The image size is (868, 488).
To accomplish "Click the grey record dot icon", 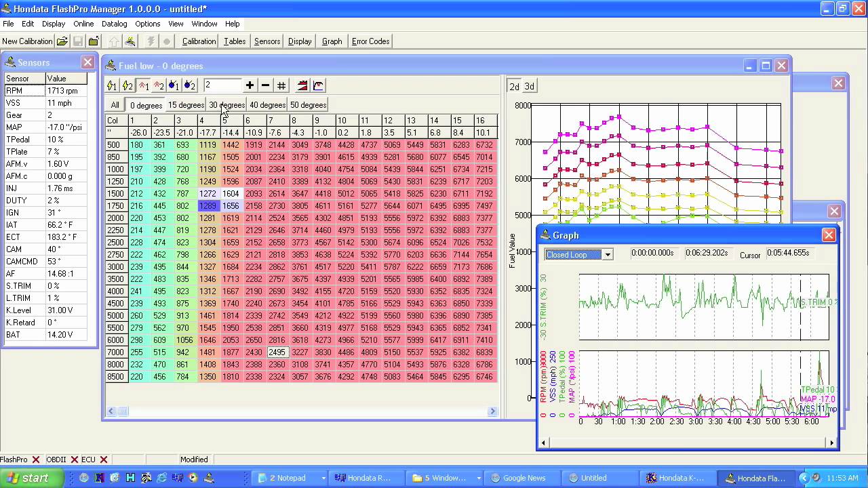I will (167, 41).
